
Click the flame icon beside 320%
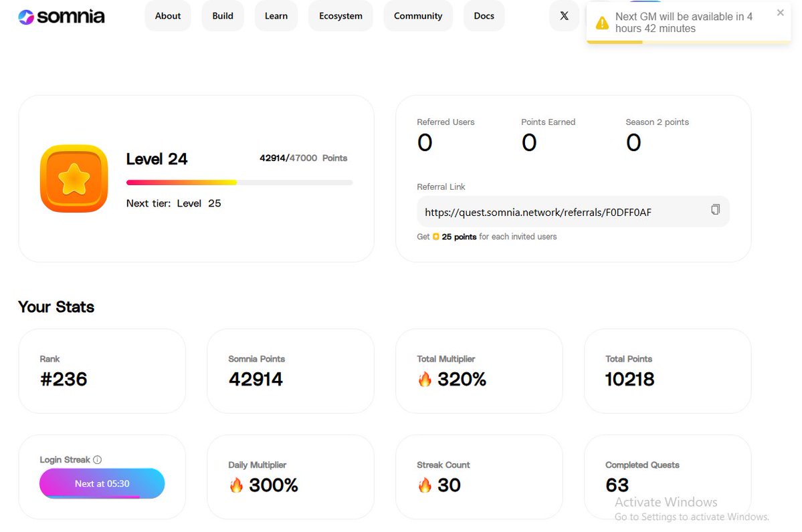[425, 379]
